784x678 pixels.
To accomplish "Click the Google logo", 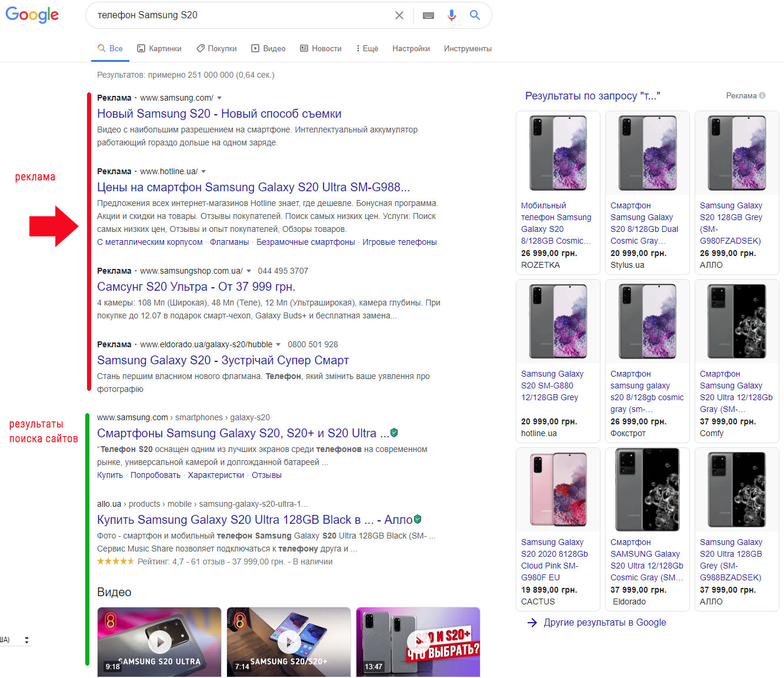I will tap(32, 15).
